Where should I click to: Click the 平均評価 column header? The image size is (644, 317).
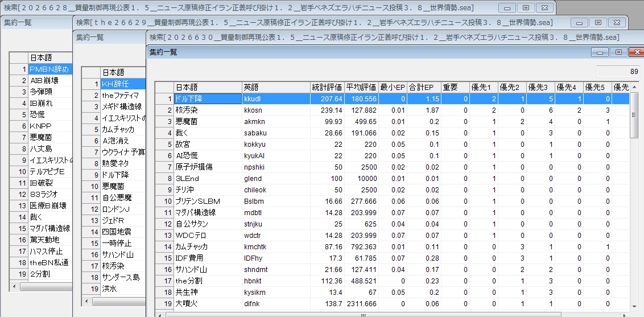tap(361, 88)
